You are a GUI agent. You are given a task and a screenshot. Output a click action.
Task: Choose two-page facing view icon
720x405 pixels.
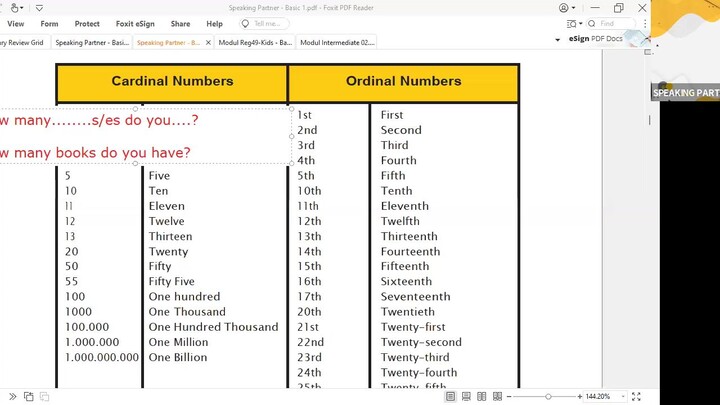[481, 397]
